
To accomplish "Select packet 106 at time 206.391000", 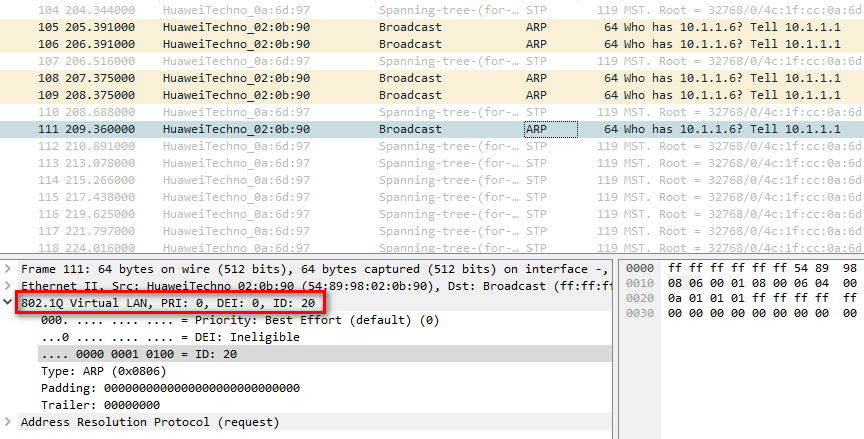I will [x=432, y=44].
